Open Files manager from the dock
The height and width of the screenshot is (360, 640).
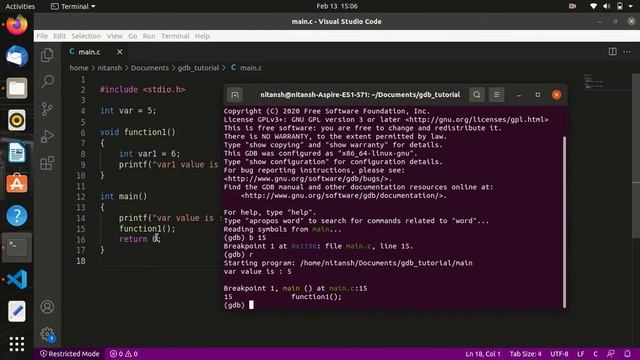[x=17, y=88]
